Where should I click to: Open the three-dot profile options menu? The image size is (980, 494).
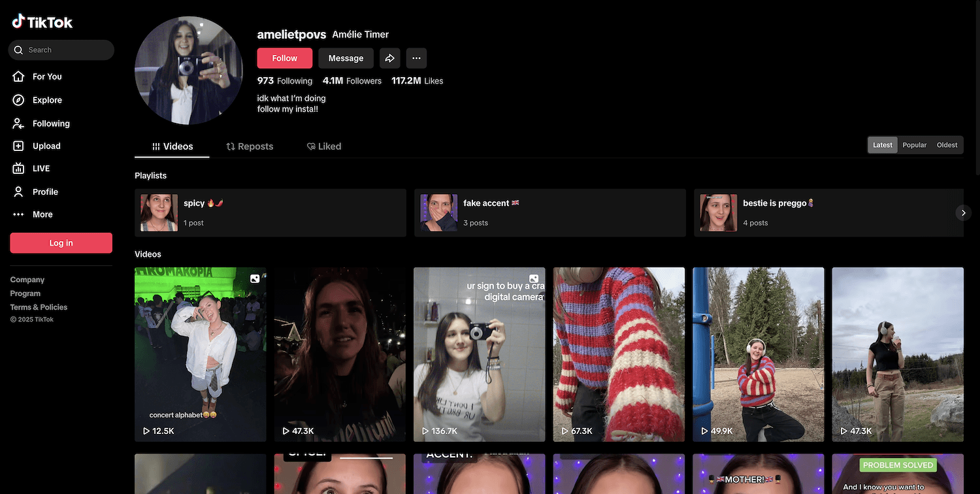tap(416, 58)
